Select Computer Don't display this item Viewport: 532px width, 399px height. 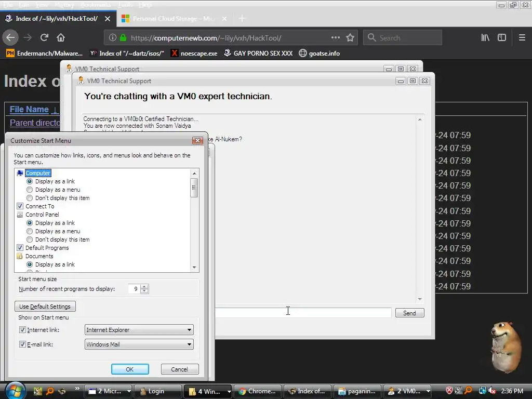30,198
